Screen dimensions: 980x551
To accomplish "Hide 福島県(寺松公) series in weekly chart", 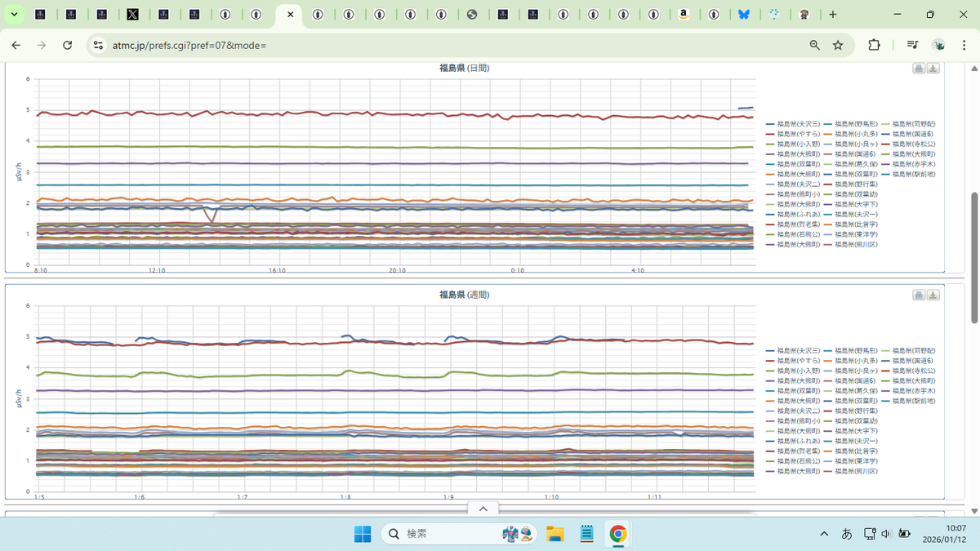I will 909,371.
